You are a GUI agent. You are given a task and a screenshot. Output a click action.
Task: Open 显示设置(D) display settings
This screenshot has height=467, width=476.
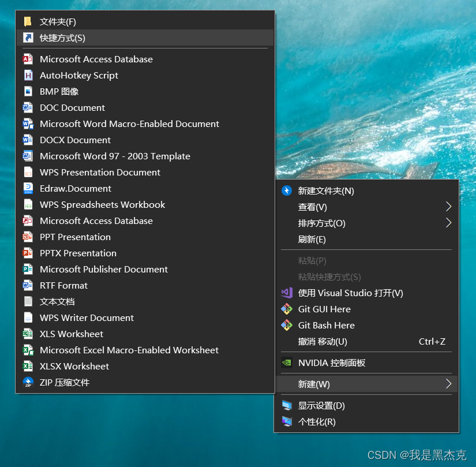point(366,405)
